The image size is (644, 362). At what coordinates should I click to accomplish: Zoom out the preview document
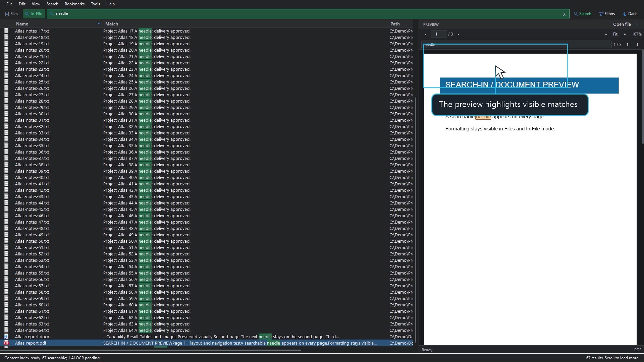click(x=606, y=34)
